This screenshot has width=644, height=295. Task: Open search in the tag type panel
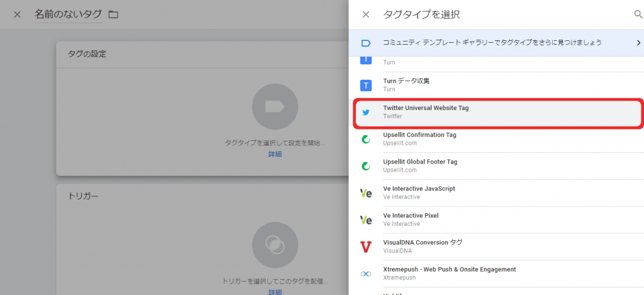(x=638, y=14)
